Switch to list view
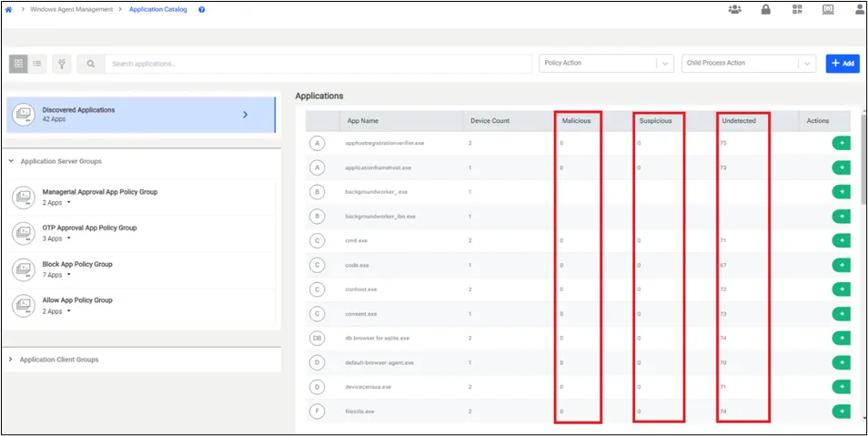The width and height of the screenshot is (868, 436). (x=37, y=64)
